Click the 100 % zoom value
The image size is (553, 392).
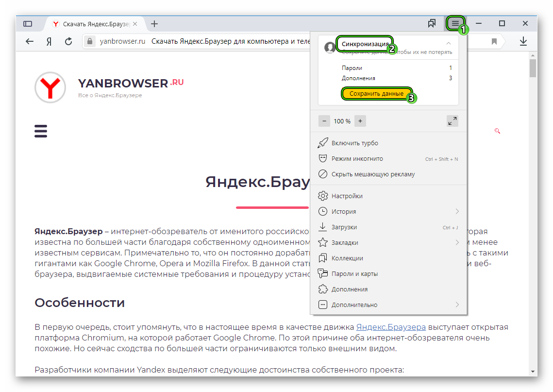click(x=342, y=121)
